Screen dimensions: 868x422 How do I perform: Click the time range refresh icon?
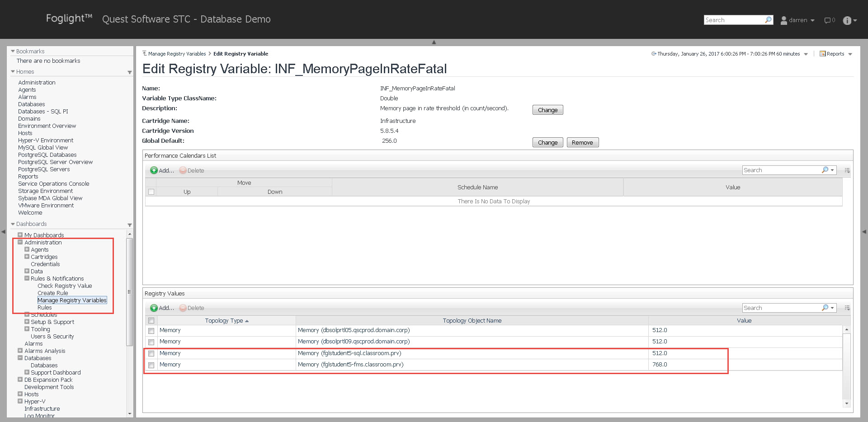pyautogui.click(x=654, y=54)
